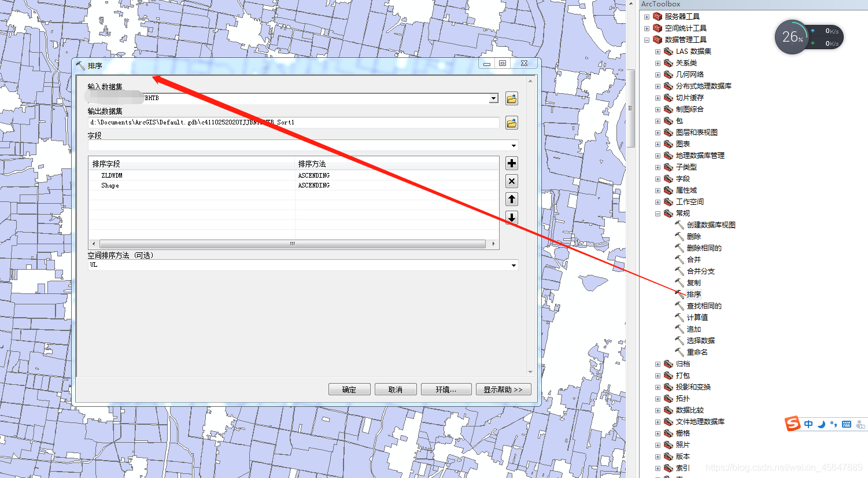Move sort field up arrow button
Image resolution: width=868 pixels, height=478 pixels.
(512, 199)
